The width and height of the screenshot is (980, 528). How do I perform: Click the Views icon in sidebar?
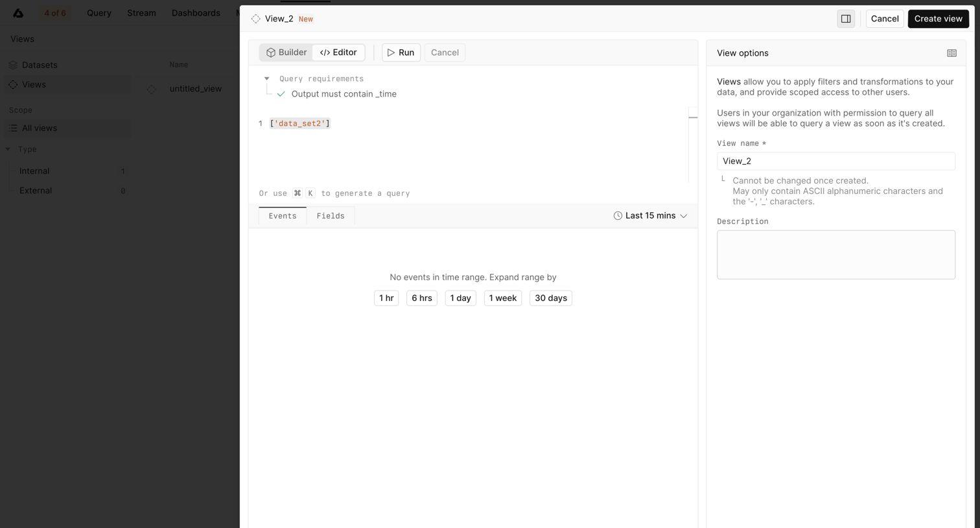click(x=13, y=84)
